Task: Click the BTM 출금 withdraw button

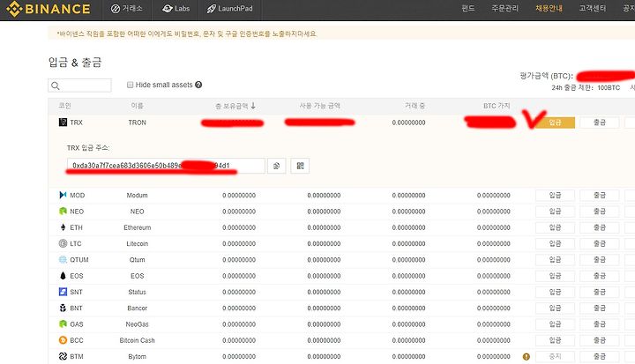Action: pos(600,357)
